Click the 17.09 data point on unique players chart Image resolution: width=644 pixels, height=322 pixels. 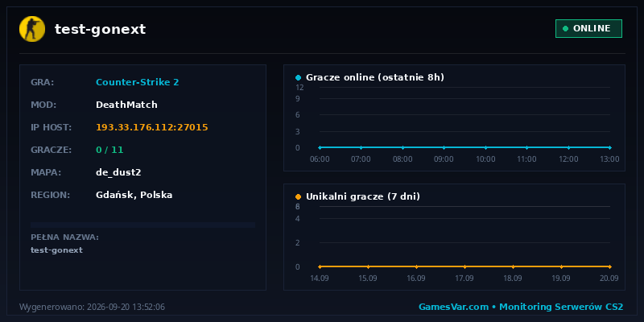tap(464, 266)
